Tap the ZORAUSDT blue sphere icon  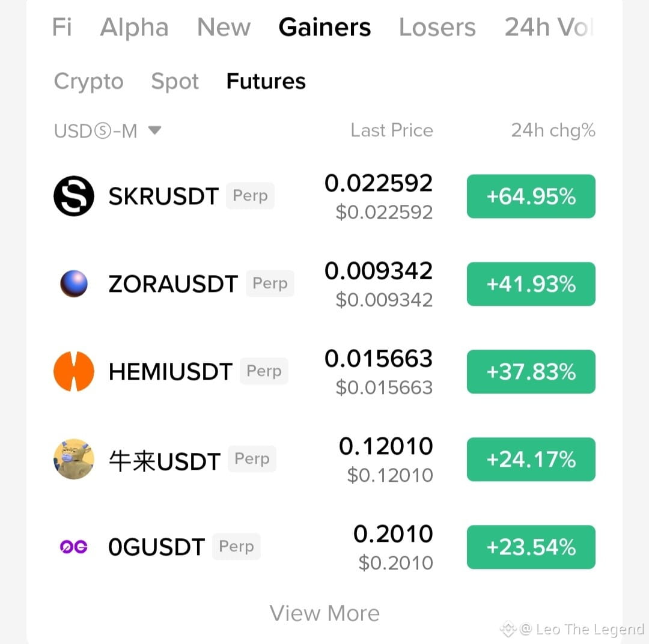[x=74, y=284]
